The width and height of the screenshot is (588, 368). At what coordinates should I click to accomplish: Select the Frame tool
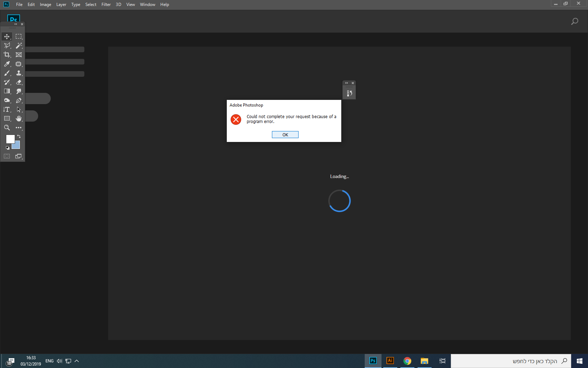click(19, 55)
